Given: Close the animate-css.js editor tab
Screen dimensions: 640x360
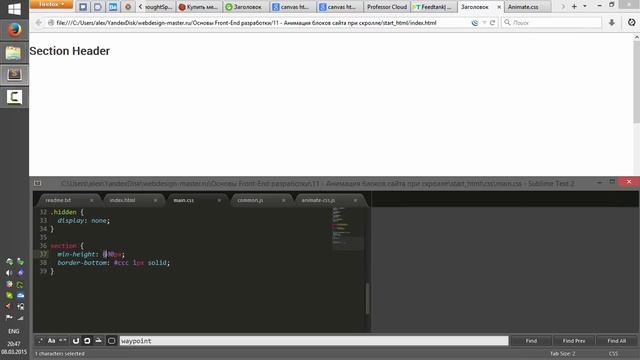Looking at the screenshot, I should pyautogui.click(x=356, y=200).
